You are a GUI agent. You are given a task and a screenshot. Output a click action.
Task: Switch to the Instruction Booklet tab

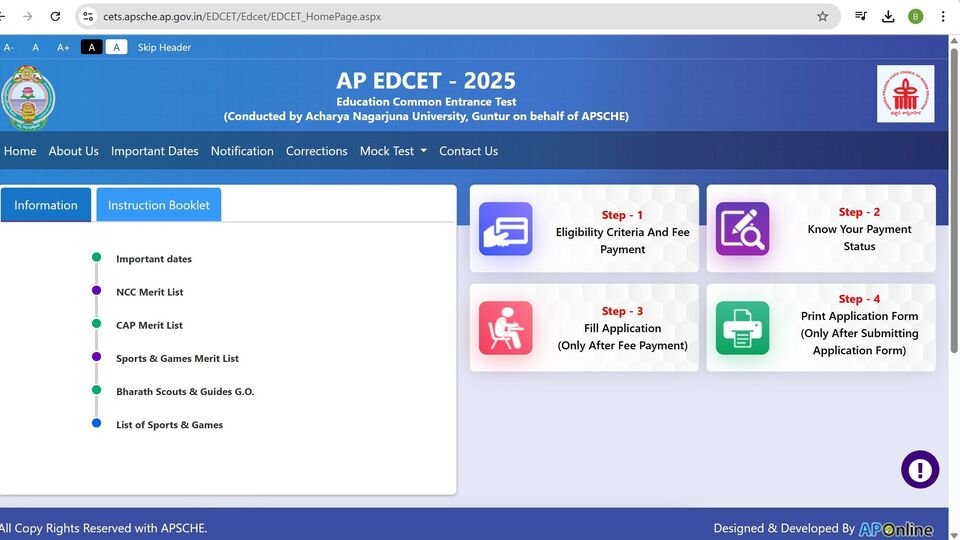[x=159, y=205]
